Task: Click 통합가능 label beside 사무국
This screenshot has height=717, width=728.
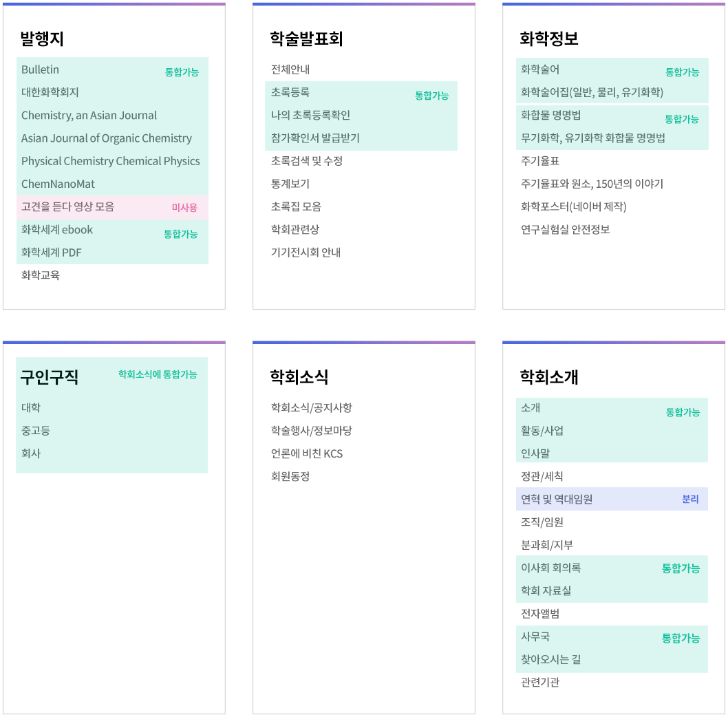Action: point(681,638)
